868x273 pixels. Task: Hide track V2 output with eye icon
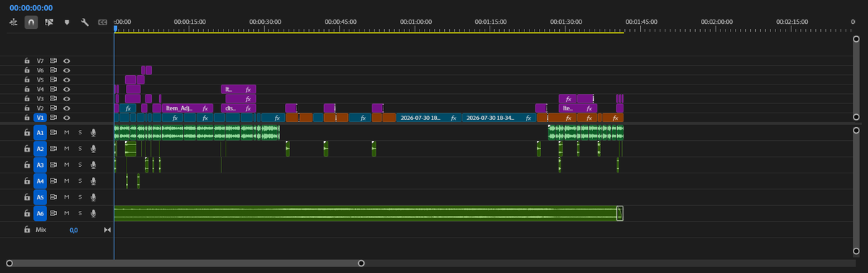point(66,108)
